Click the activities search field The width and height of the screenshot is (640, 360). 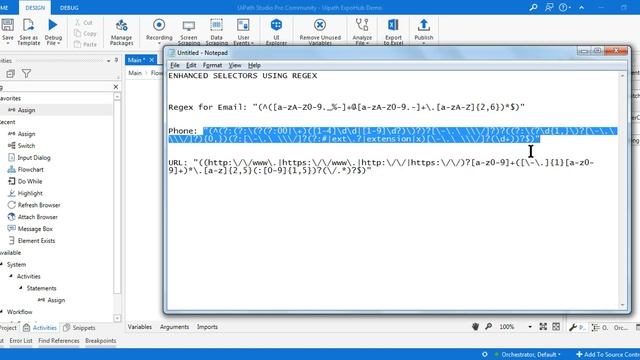(x=55, y=87)
